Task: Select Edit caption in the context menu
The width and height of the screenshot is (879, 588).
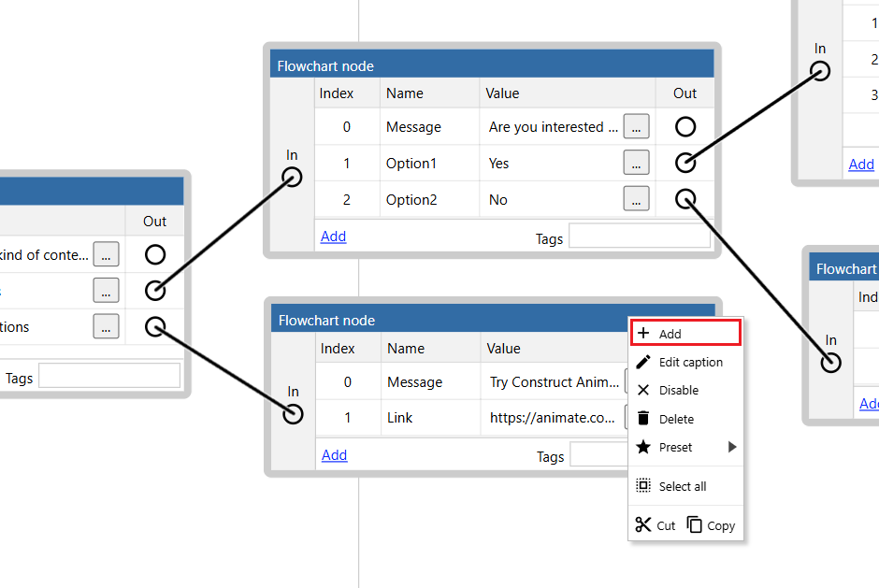Action: pos(693,362)
